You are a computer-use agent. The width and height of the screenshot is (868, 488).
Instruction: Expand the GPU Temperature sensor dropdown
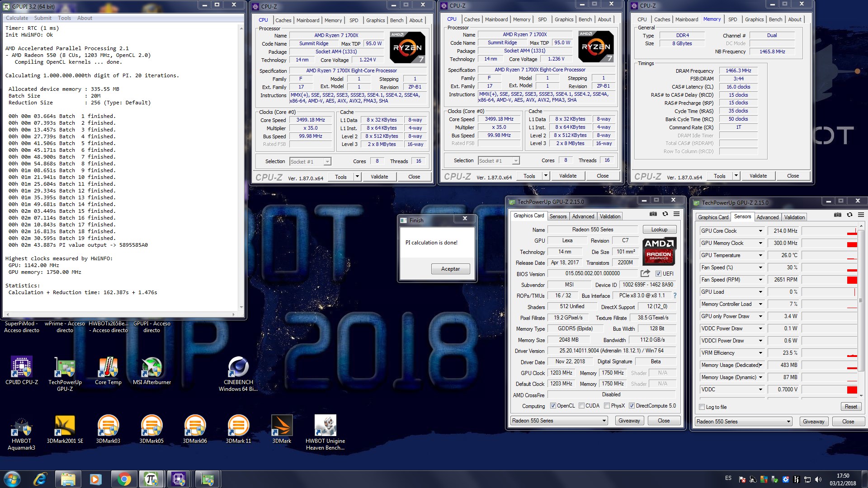[760, 255]
